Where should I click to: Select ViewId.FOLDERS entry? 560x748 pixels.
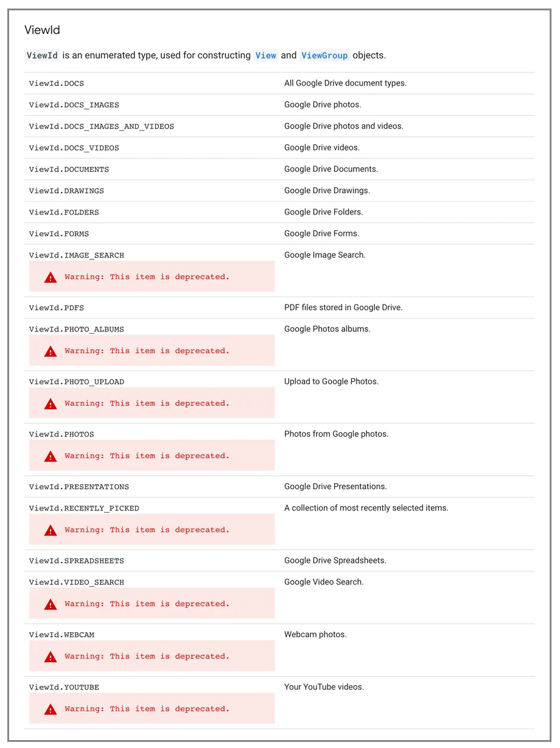point(64,212)
